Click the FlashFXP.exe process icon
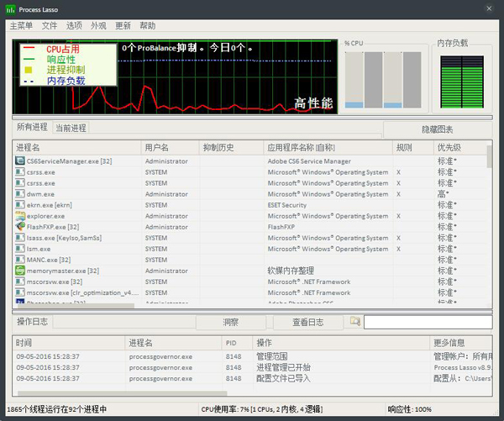 (20, 227)
